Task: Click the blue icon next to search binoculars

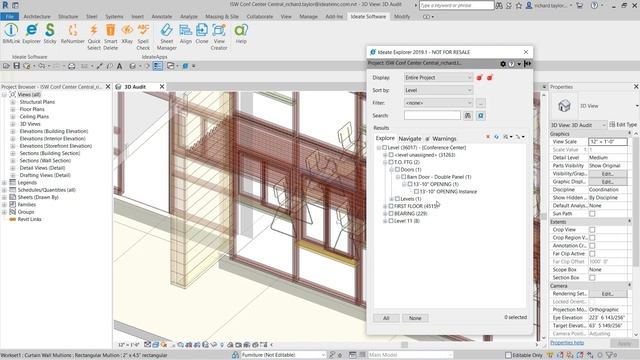Action: (x=481, y=116)
